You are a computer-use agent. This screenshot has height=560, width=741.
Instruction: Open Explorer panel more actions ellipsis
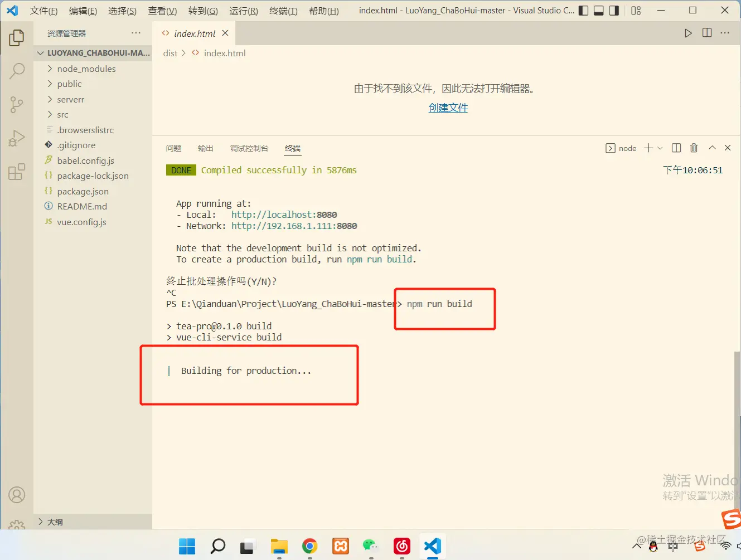point(136,33)
